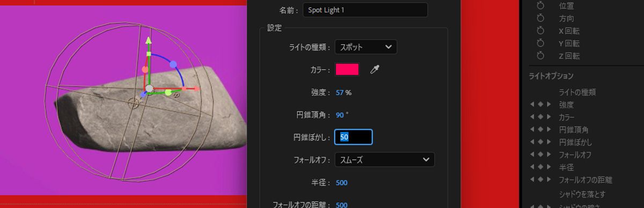This screenshot has height=208, width=644.
Task: Add a keyframe diamond for 円錐ぼかし
Action: pos(540,142)
